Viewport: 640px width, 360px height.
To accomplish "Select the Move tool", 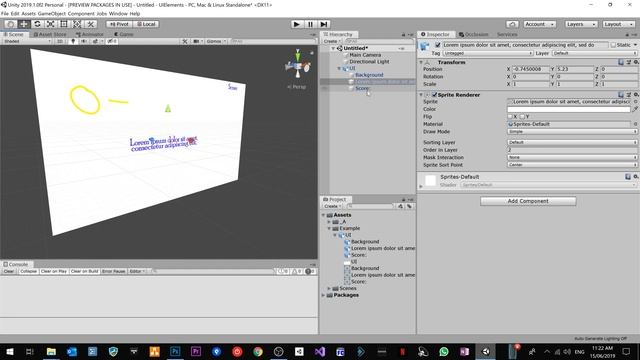I will pos(24,24).
